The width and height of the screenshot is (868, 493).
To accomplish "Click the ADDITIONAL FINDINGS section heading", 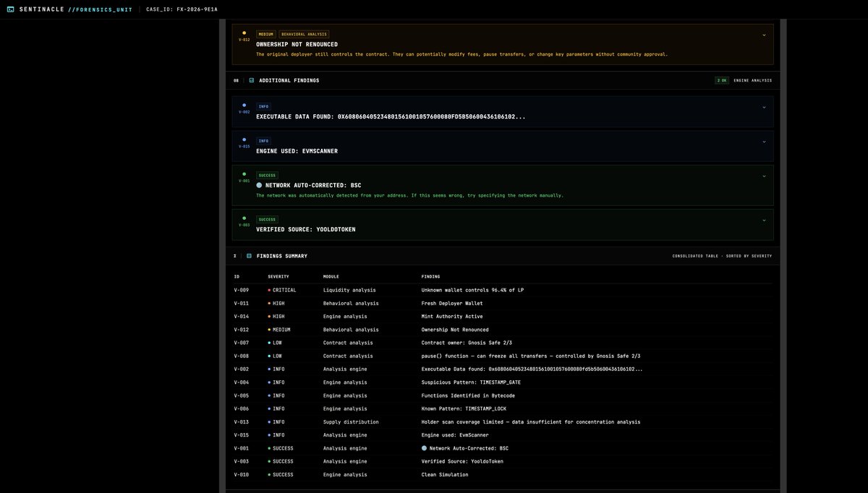I will click(289, 80).
